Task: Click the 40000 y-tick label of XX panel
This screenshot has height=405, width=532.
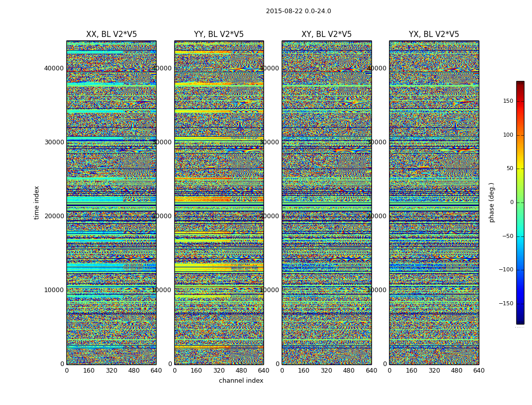Action: point(54,68)
